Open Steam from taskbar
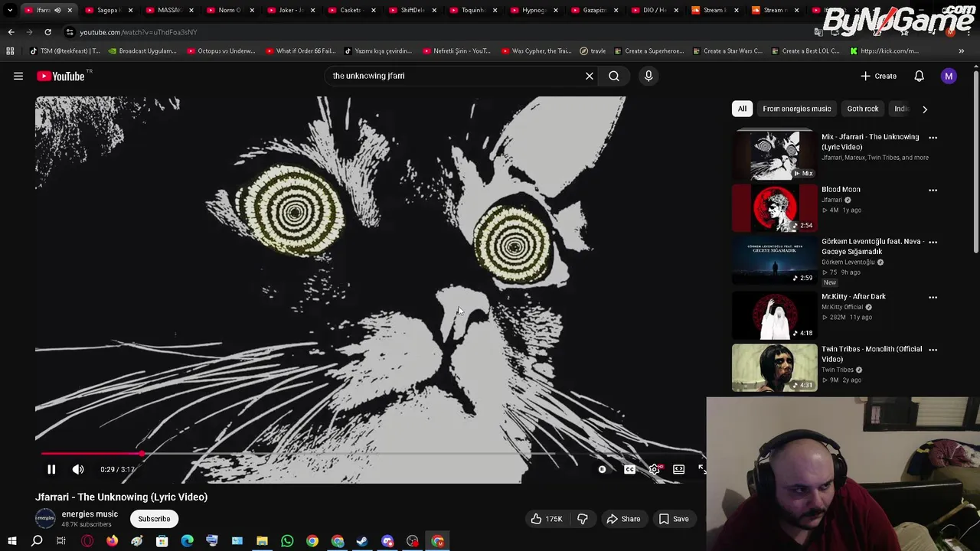 362,542
